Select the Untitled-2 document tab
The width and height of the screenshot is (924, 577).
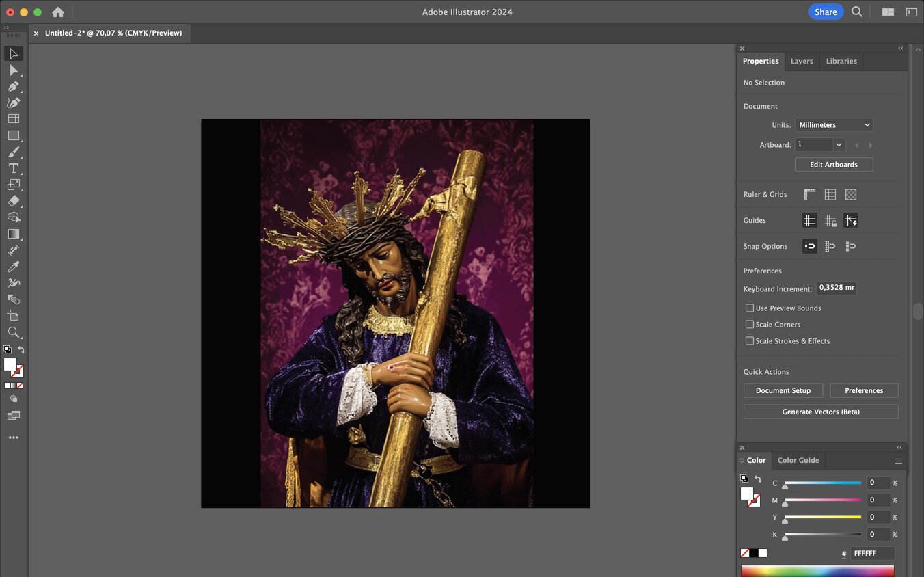pos(113,33)
